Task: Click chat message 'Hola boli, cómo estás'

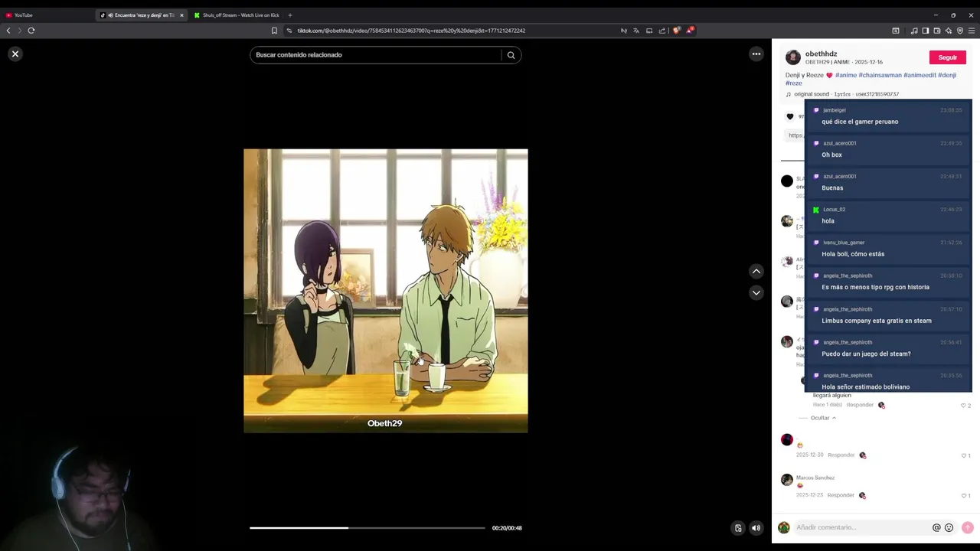Action: pyautogui.click(x=853, y=254)
